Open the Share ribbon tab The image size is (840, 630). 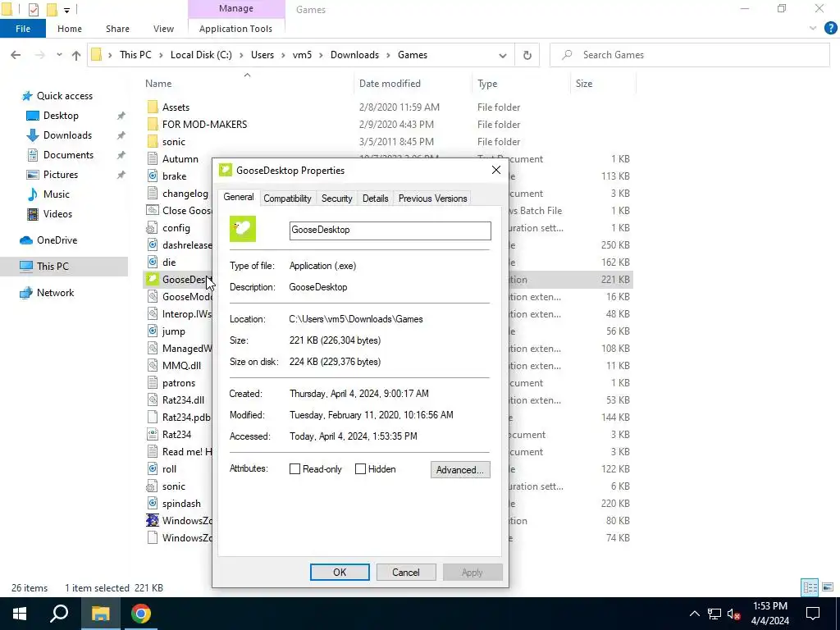[x=117, y=29]
